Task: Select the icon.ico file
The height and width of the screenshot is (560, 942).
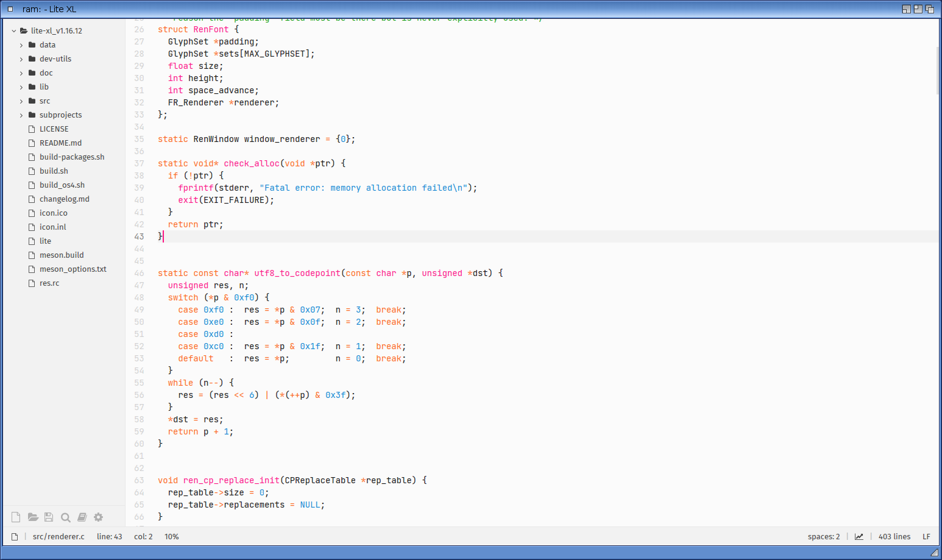Action: pyautogui.click(x=54, y=213)
